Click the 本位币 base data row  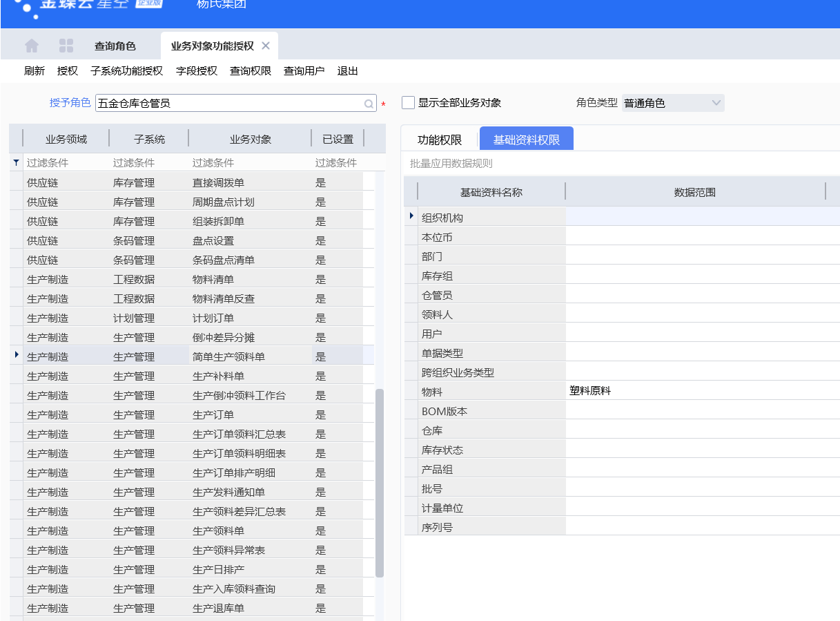[x=622, y=237]
